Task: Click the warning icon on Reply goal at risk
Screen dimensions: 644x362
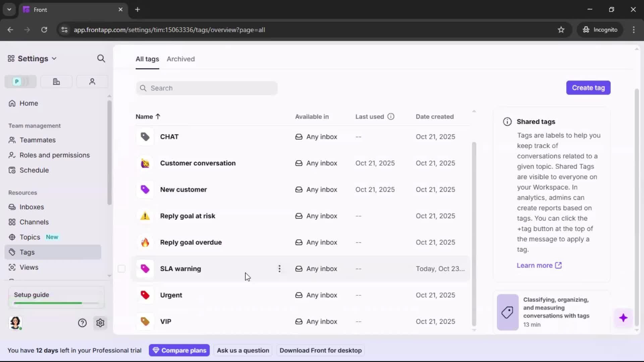Action: coord(145,216)
